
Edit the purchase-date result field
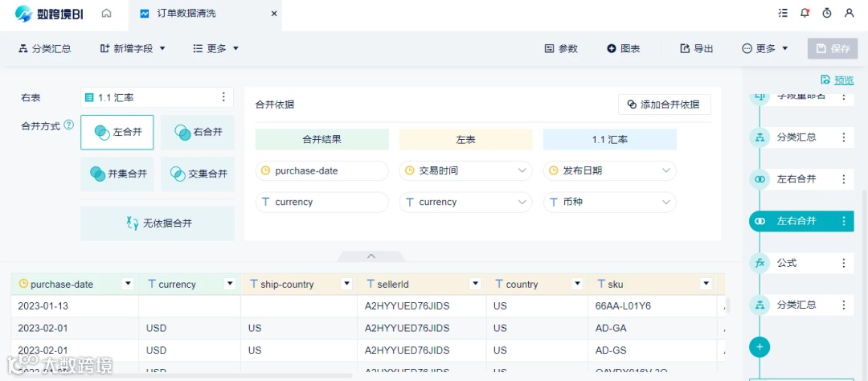pyautogui.click(x=322, y=171)
